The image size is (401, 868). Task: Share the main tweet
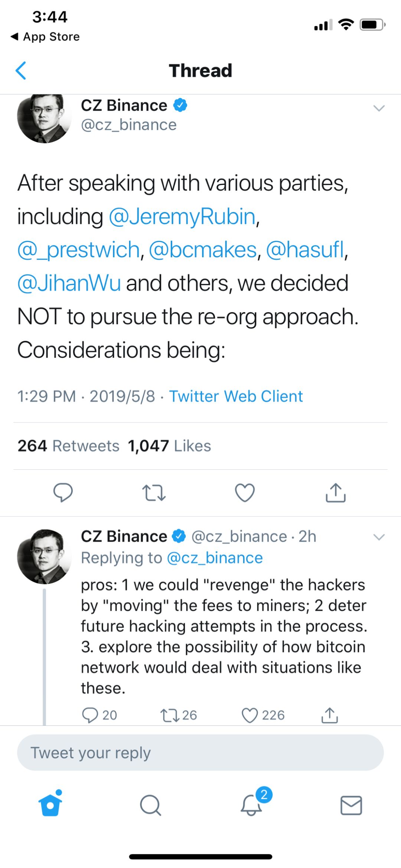336,493
